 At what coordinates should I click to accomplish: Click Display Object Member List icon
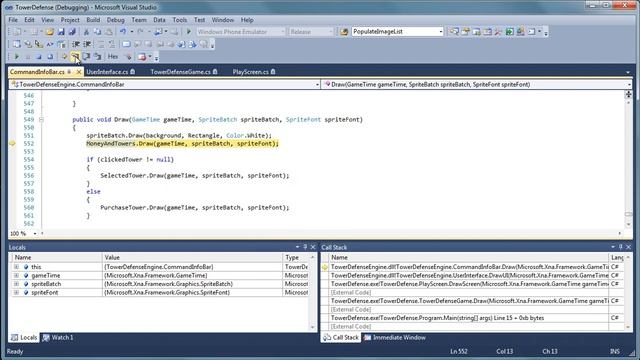pyautogui.click(x=16, y=44)
